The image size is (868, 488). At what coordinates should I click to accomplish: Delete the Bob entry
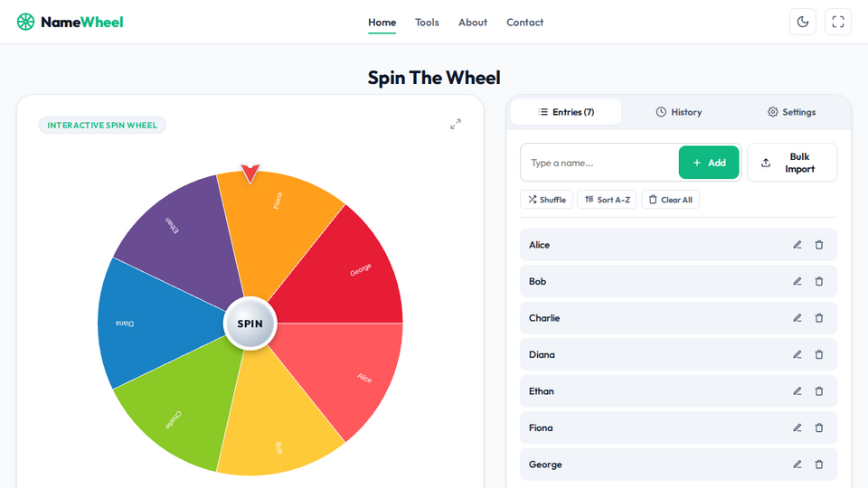click(x=819, y=281)
